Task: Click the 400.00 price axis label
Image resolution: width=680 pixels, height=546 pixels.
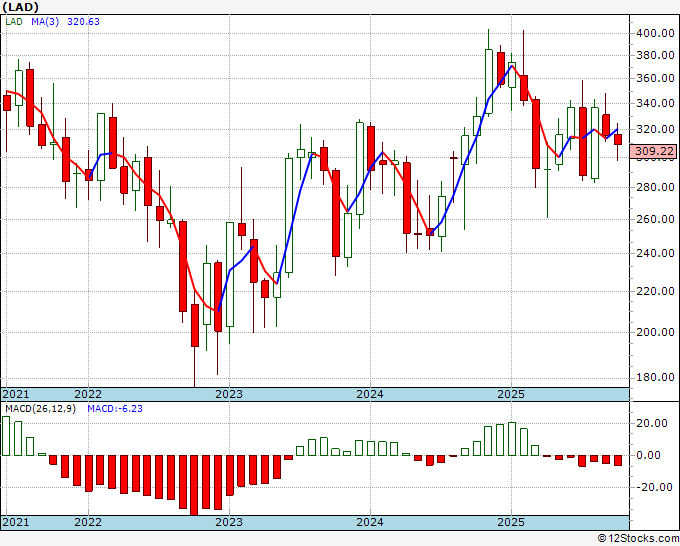Action: (x=655, y=33)
